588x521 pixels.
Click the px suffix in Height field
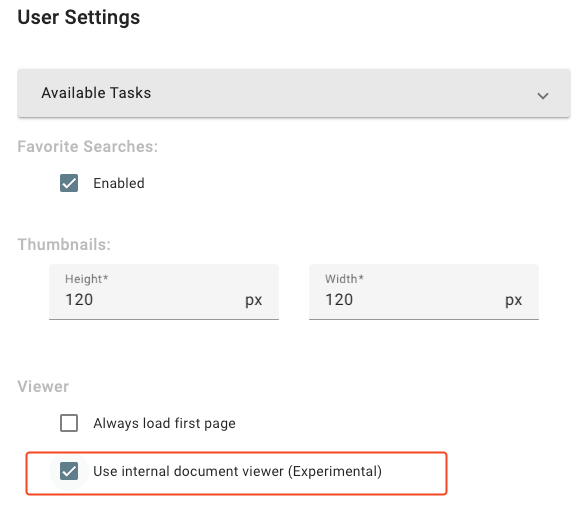pyautogui.click(x=254, y=300)
